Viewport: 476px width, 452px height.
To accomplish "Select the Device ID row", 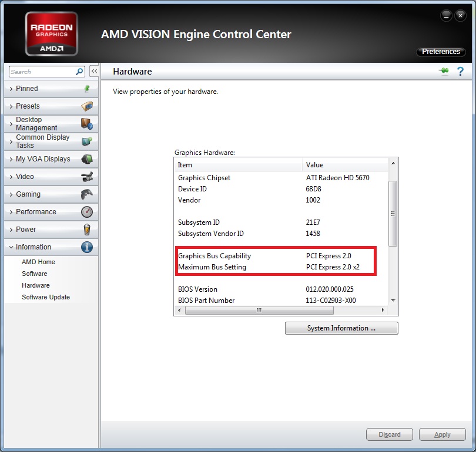I will tap(281, 189).
